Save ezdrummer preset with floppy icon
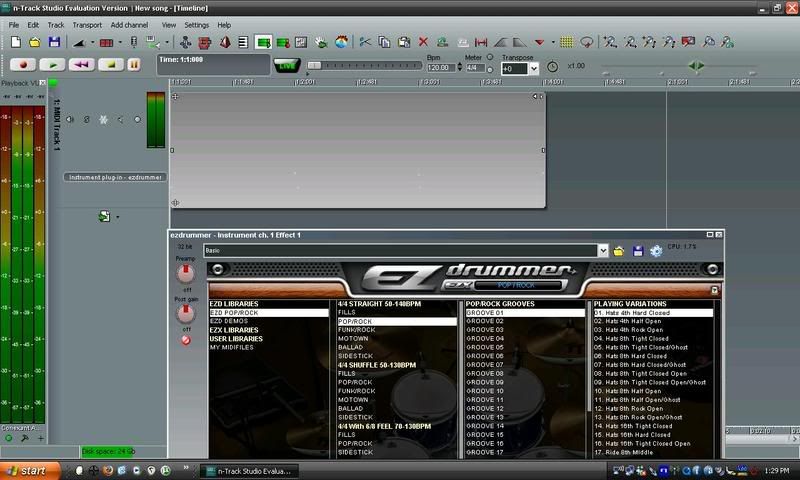 coord(638,251)
